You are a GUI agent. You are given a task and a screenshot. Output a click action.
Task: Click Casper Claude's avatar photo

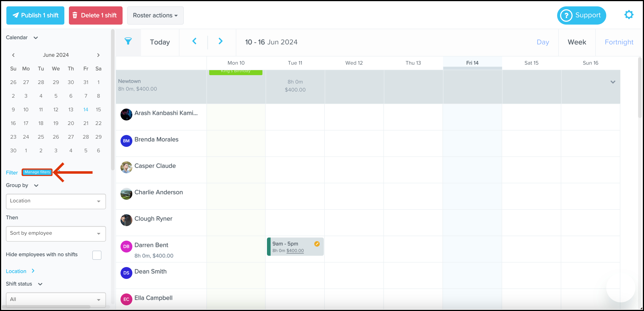126,167
